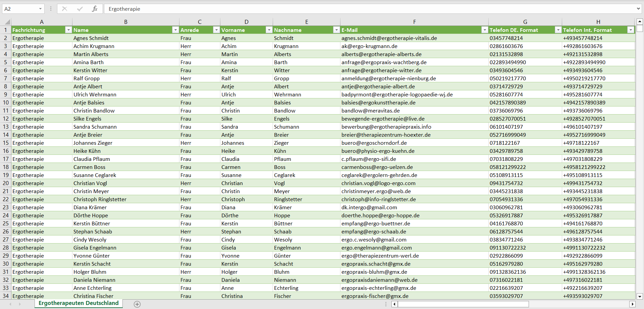The image size is (644, 309).
Task: Click the Select All corner triangle
Action: (7, 22)
